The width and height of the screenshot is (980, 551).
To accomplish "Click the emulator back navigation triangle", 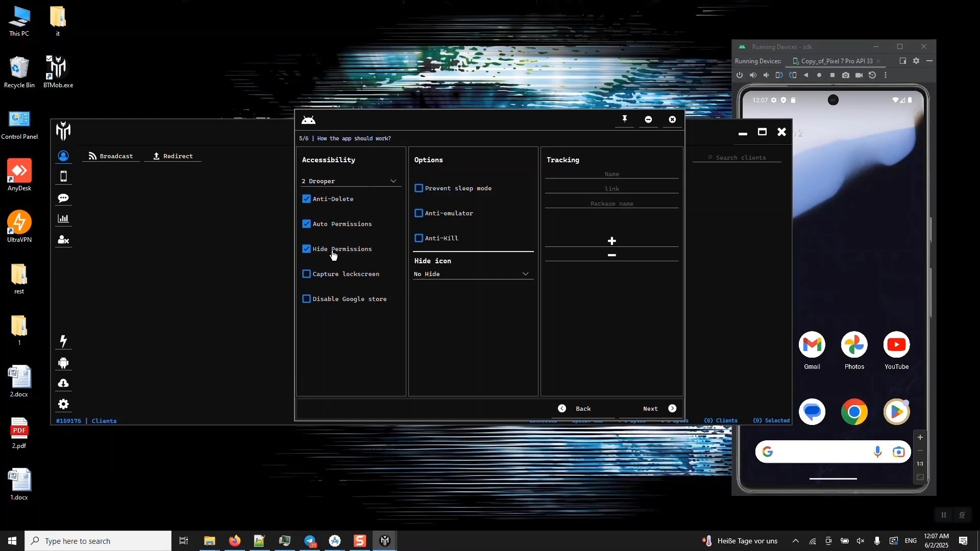I will tap(806, 75).
